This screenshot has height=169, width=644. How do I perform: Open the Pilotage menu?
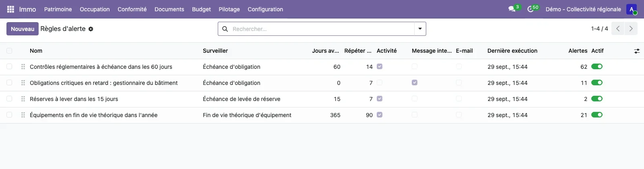[229, 9]
